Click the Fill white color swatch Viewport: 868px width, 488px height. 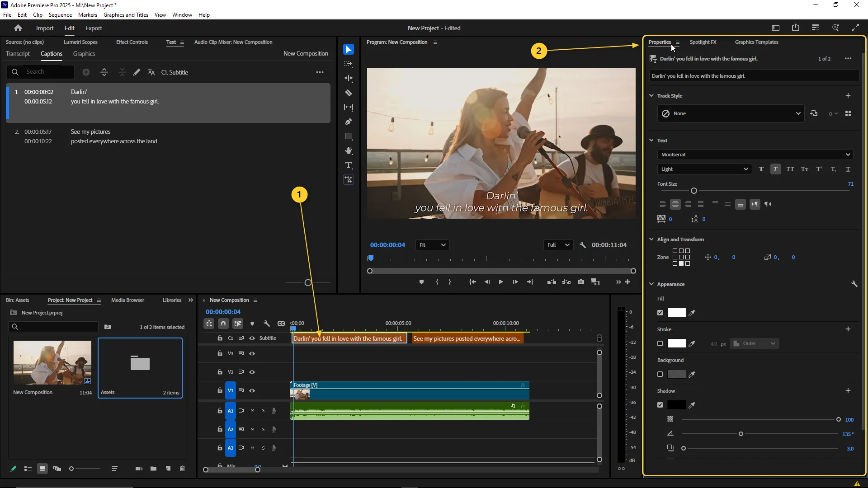[x=676, y=313]
